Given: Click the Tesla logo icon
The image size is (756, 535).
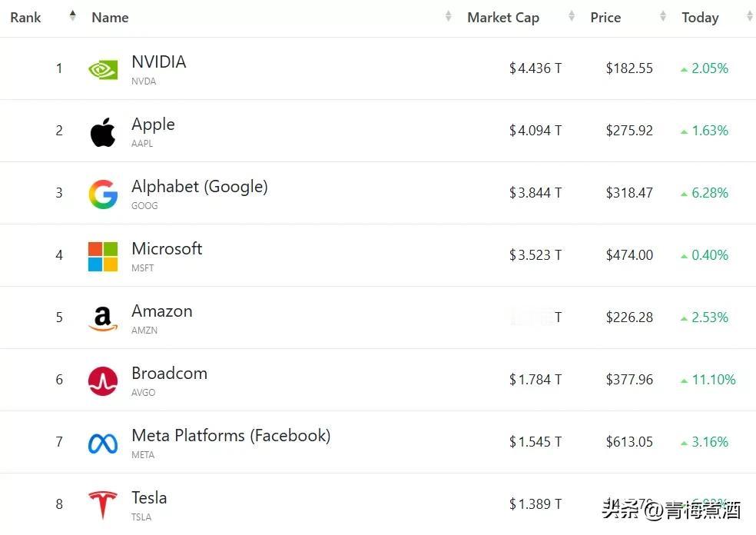Looking at the screenshot, I should (x=103, y=505).
